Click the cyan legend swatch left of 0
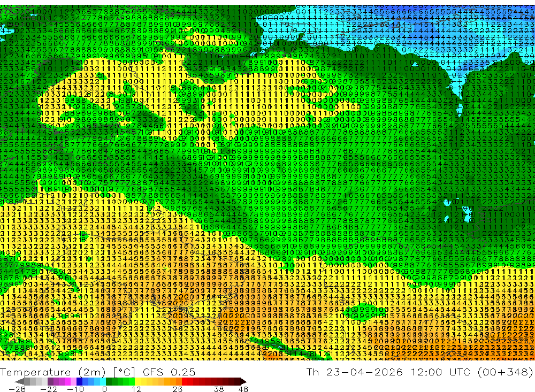 [x=103, y=381]
